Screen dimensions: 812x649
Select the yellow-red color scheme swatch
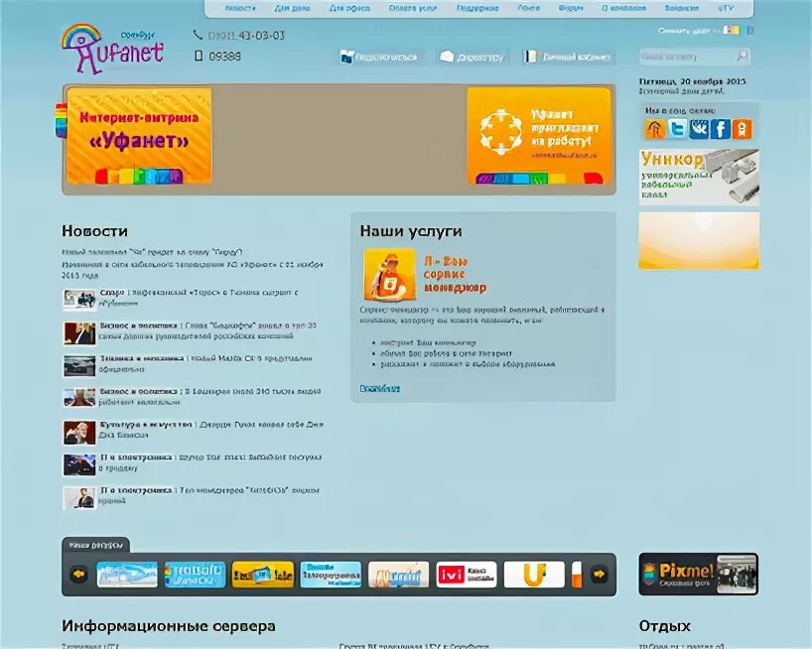732,30
